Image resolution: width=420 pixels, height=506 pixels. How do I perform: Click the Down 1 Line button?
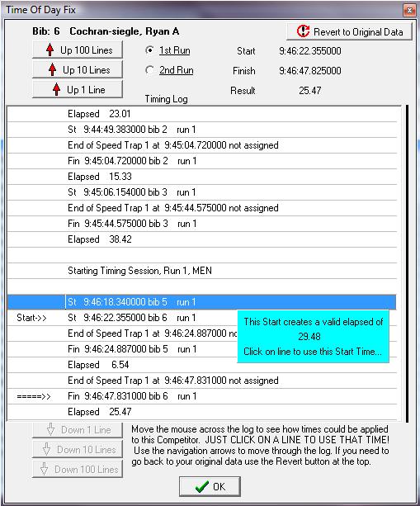(x=78, y=430)
